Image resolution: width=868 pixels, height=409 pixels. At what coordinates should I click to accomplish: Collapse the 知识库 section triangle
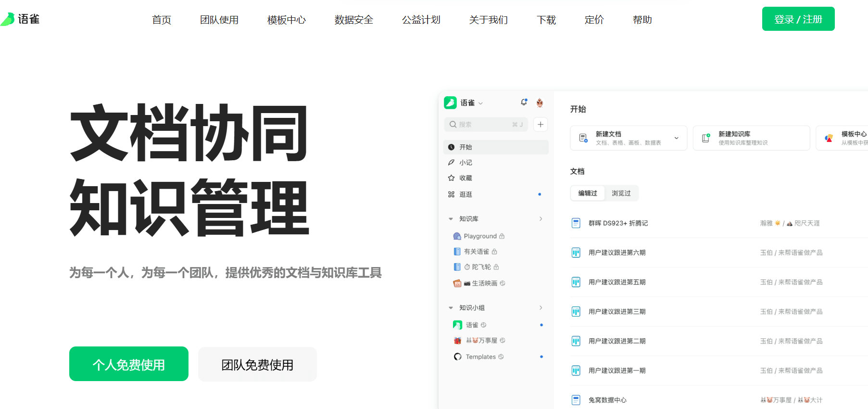(x=451, y=219)
